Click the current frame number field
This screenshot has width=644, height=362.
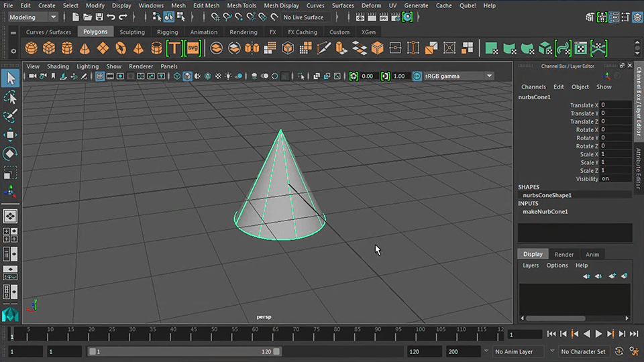pos(525,335)
